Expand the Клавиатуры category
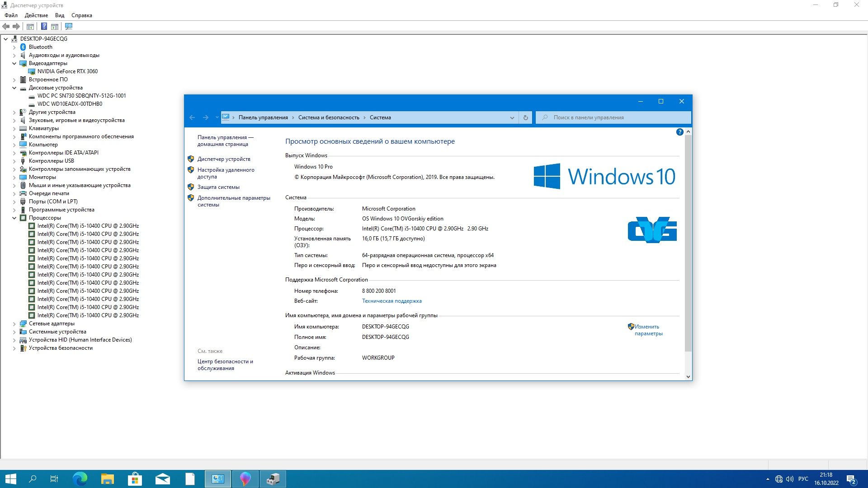This screenshot has width=868, height=488. click(x=14, y=128)
